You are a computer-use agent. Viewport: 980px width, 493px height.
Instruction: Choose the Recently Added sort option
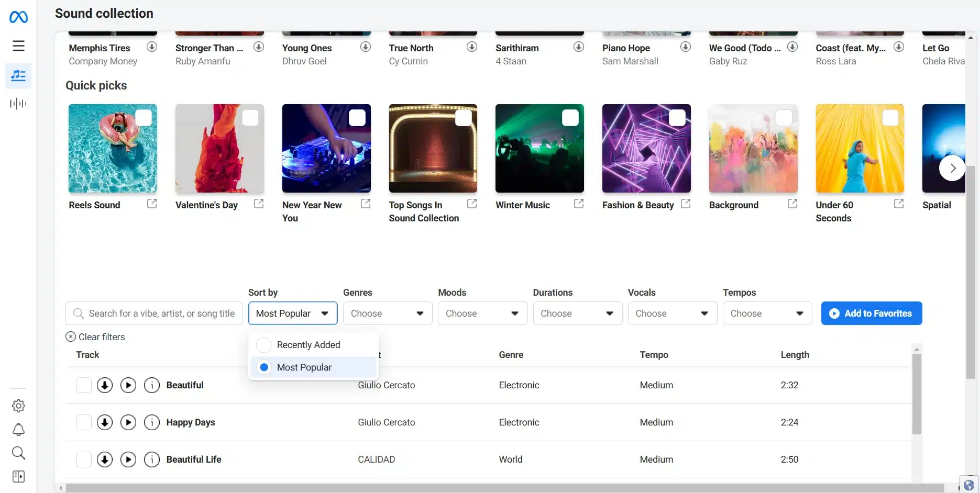pos(313,345)
